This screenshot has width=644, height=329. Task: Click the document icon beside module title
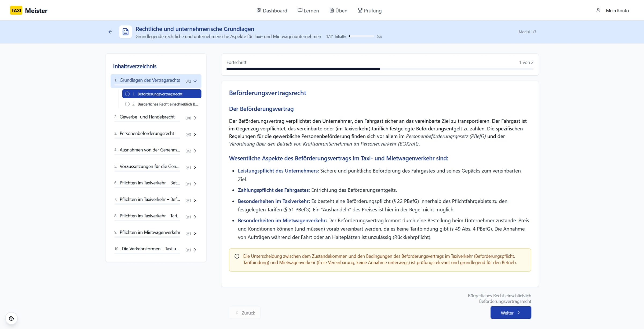(125, 32)
